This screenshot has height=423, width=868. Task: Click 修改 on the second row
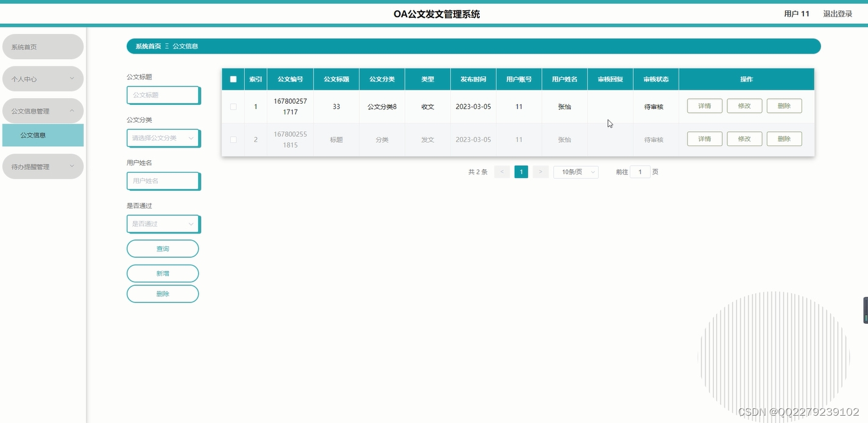(x=744, y=138)
